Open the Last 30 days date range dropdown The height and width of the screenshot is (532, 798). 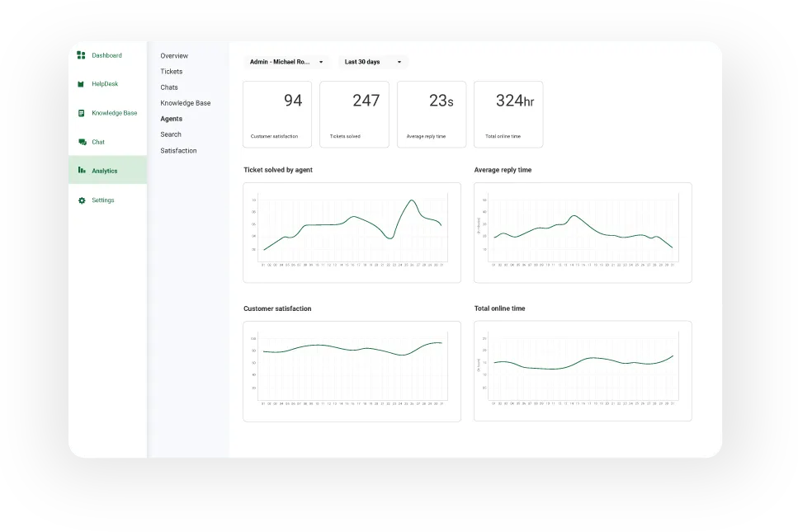click(372, 61)
